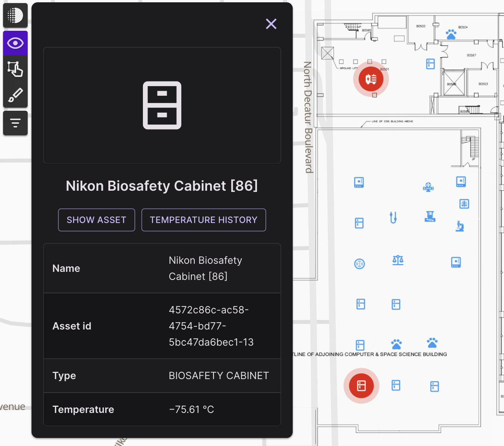This screenshot has height=446, width=504.
Task: Select the circular centrifuge icon
Action: (360, 264)
